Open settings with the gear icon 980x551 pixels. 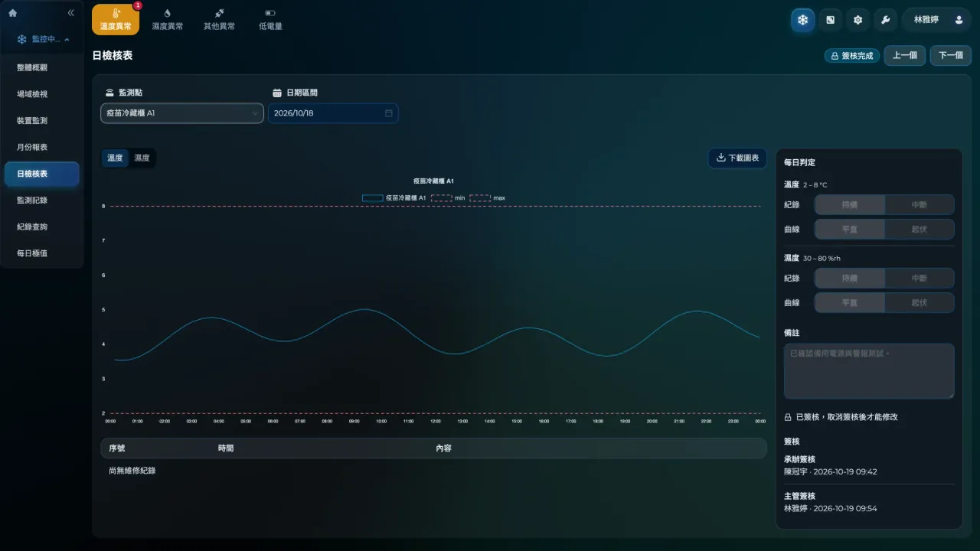point(857,20)
